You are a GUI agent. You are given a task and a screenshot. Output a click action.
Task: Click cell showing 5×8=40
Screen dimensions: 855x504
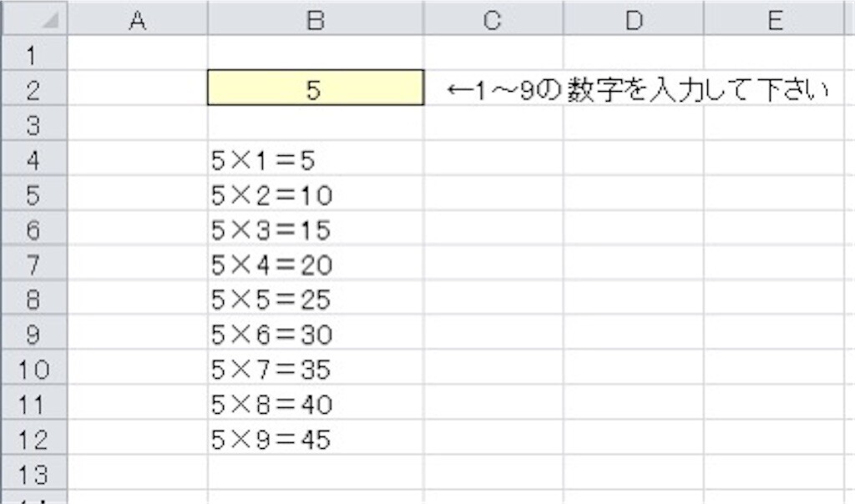316,402
